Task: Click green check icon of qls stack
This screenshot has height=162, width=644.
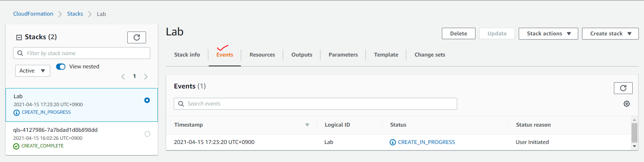Action: (x=16, y=146)
